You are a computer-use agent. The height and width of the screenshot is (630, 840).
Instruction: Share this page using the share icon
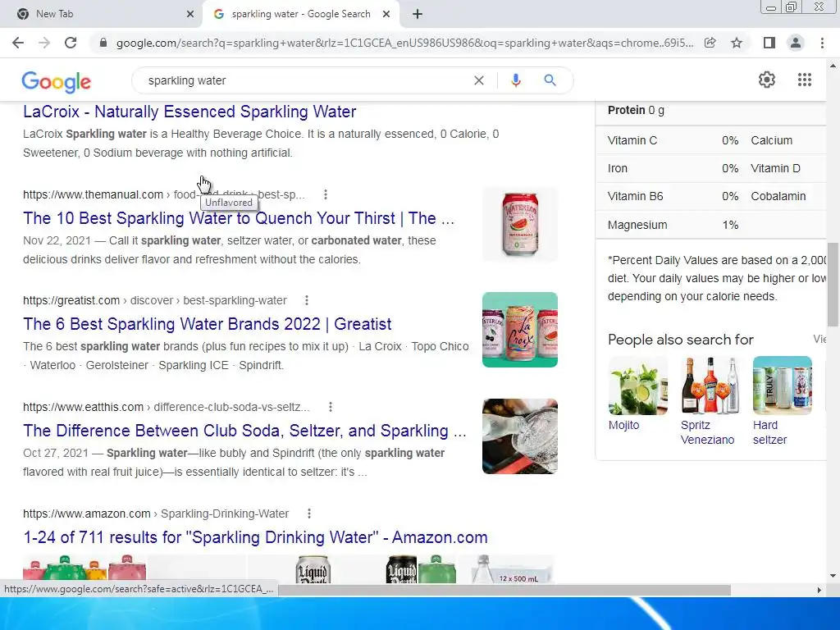(x=710, y=43)
